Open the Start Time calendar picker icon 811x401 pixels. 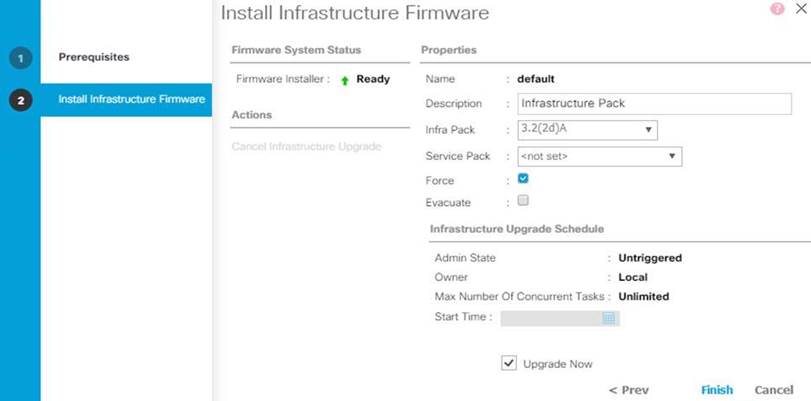point(608,318)
